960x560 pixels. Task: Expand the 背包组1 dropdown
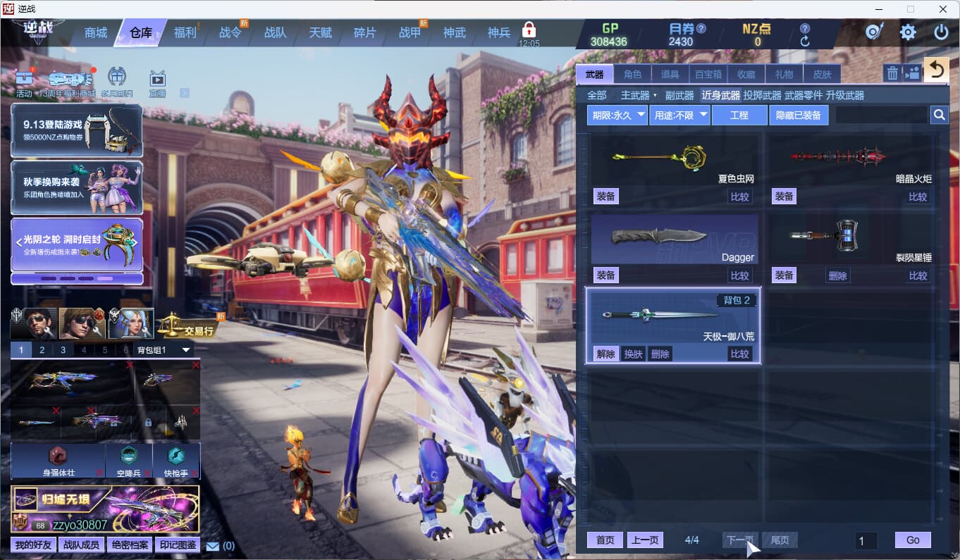164,350
